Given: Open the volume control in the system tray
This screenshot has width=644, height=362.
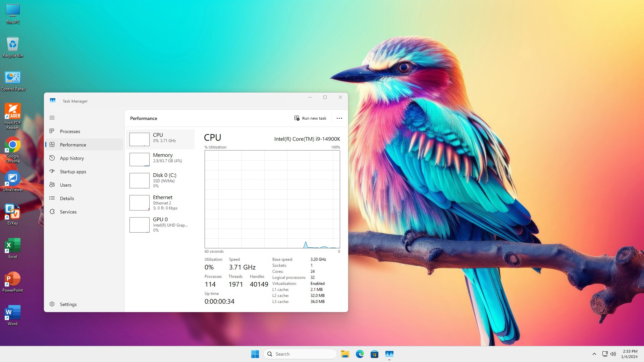Looking at the screenshot, I should [x=613, y=354].
